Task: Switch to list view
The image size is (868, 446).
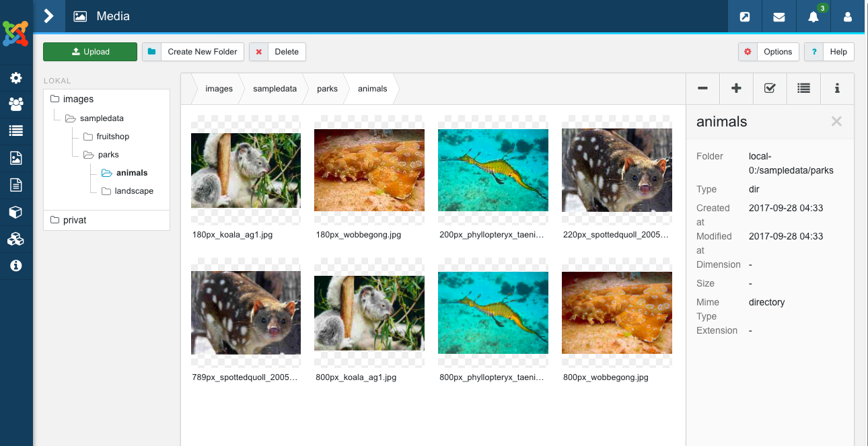Action: pyautogui.click(x=803, y=88)
